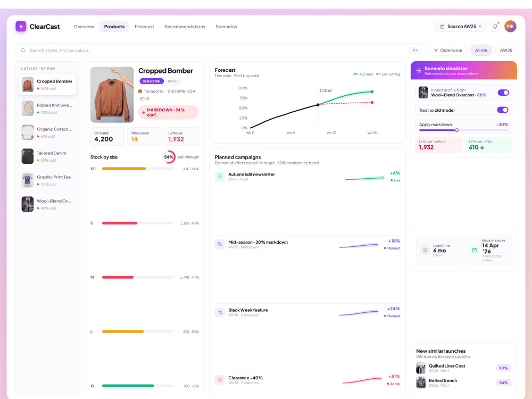The width and height of the screenshot is (532, 399).
Task: Click the Terracotta colour swatch
Action: click(140, 92)
